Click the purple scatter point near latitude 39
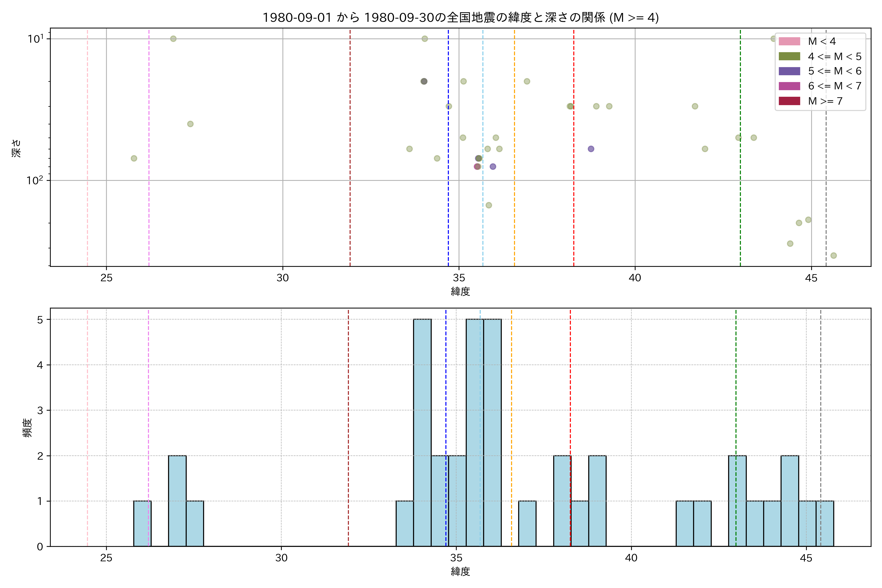 591,149
